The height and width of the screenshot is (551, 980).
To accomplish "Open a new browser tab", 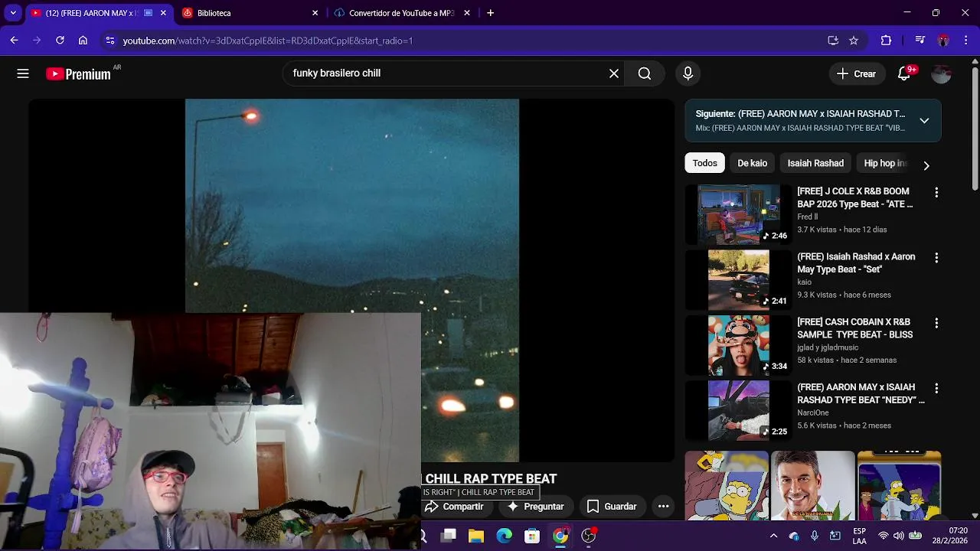I will pos(490,13).
